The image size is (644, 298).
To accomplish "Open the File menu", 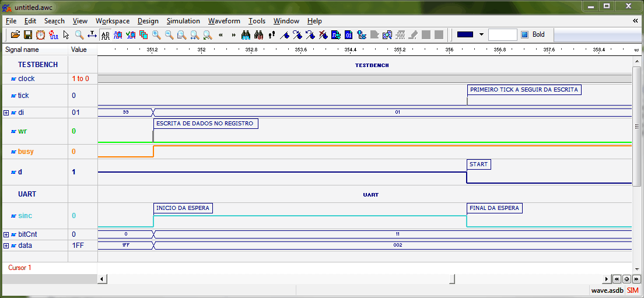I will coord(11,21).
